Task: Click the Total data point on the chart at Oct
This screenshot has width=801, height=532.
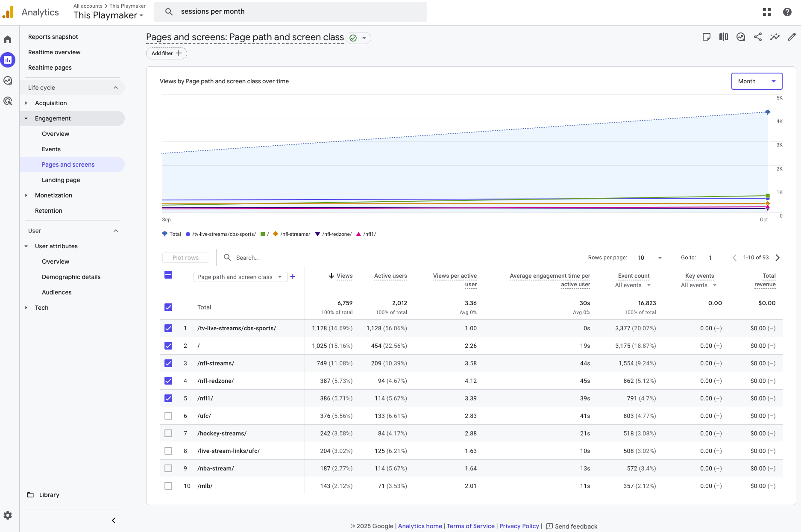Action: pos(767,112)
